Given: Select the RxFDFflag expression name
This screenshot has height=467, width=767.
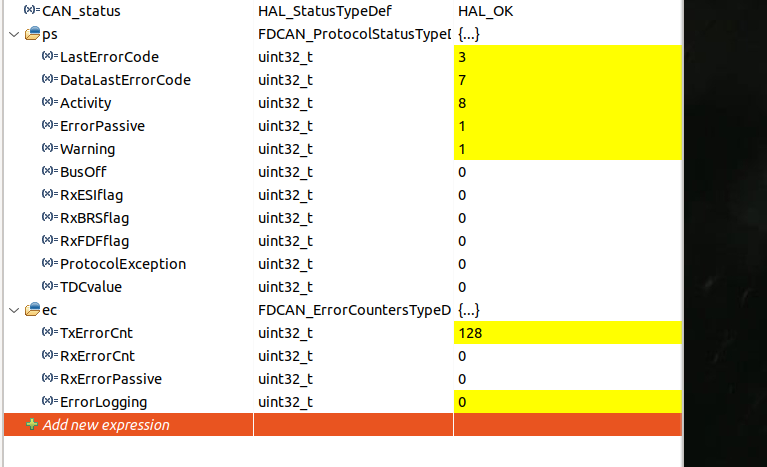Looking at the screenshot, I should (94, 241).
